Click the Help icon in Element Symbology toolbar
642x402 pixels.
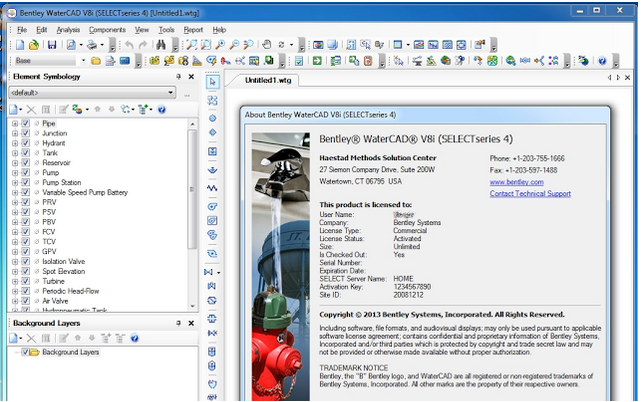point(162,109)
